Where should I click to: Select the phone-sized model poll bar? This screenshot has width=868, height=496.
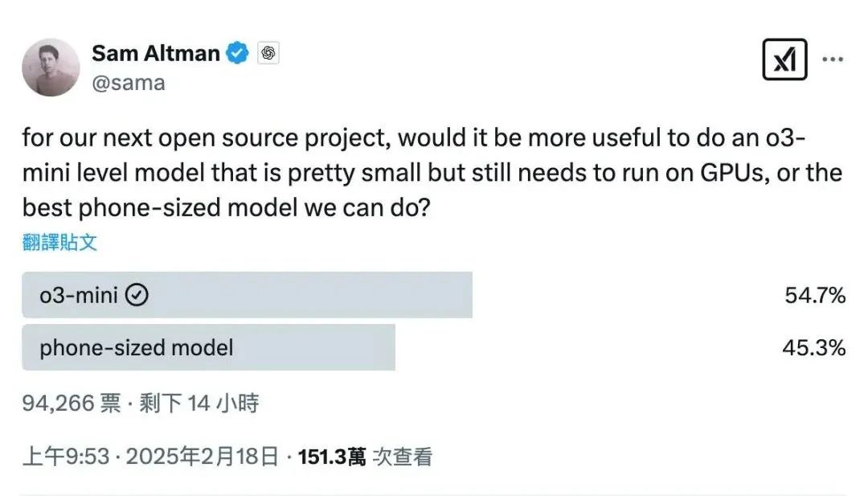click(x=209, y=347)
